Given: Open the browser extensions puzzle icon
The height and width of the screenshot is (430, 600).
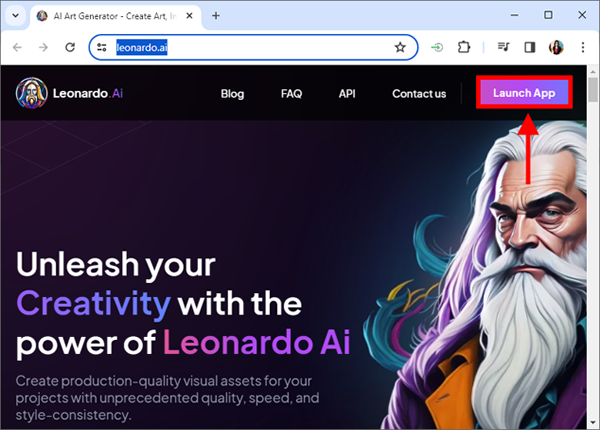Looking at the screenshot, I should click(464, 47).
